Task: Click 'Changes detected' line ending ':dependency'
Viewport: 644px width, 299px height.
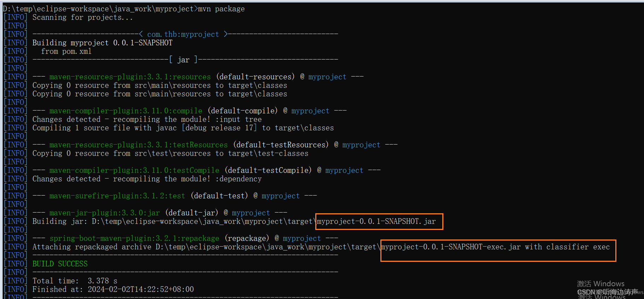Action: tap(147, 179)
